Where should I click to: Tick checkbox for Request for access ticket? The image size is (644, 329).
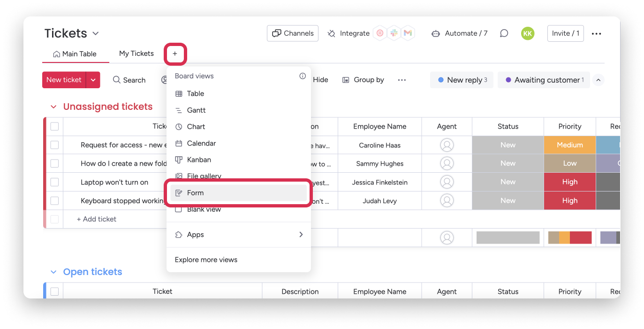coord(54,145)
